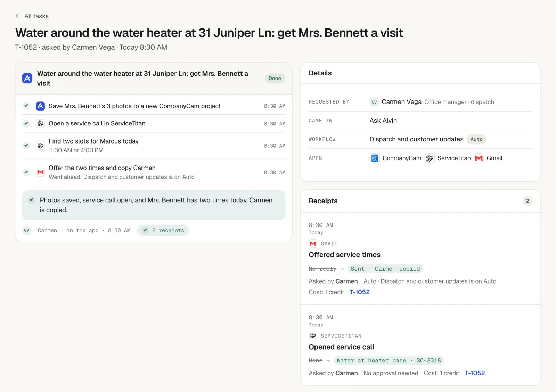Click the Carmen Vega name in Details
This screenshot has width=556, height=392.
(x=401, y=102)
